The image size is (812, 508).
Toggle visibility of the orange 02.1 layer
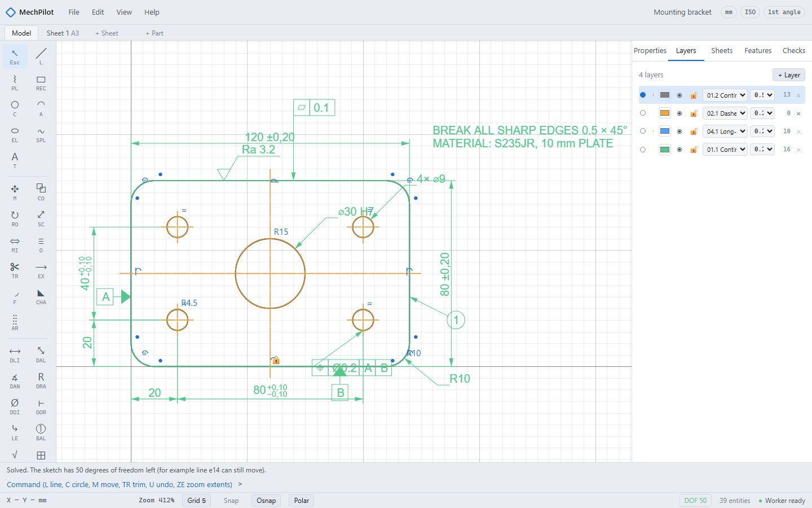679,113
